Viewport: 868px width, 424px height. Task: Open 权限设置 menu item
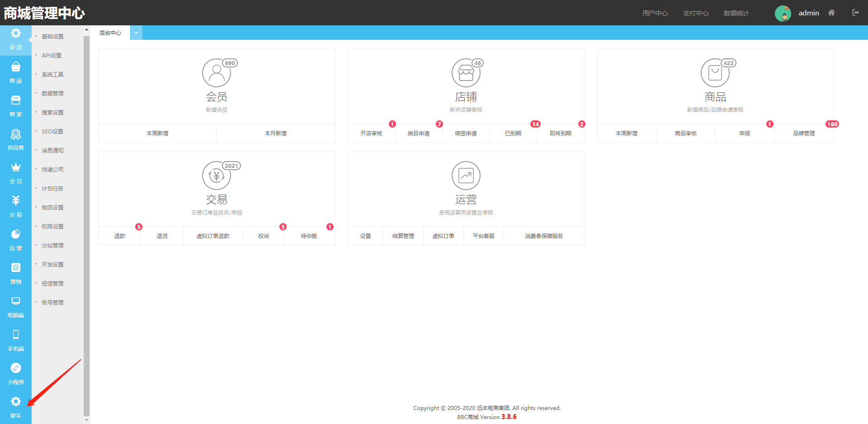point(53,227)
